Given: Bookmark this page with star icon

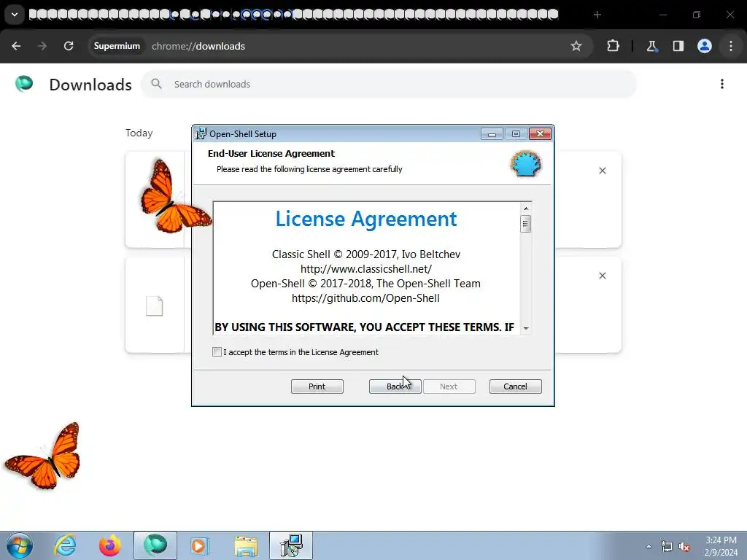Looking at the screenshot, I should click(x=576, y=46).
